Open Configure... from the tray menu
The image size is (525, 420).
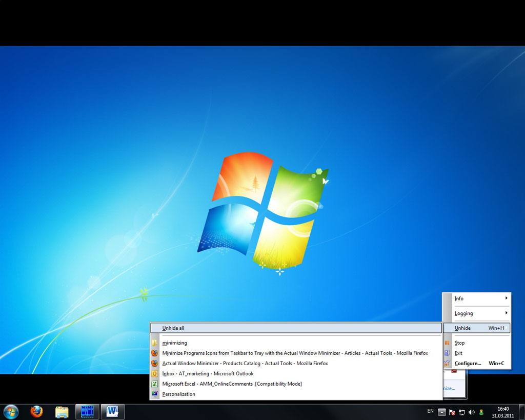pos(468,364)
